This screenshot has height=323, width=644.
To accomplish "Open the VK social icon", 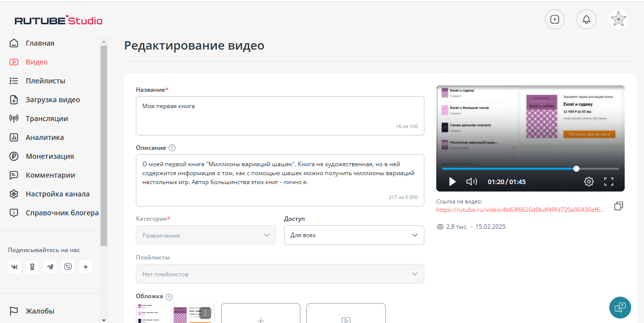I will [x=14, y=267].
